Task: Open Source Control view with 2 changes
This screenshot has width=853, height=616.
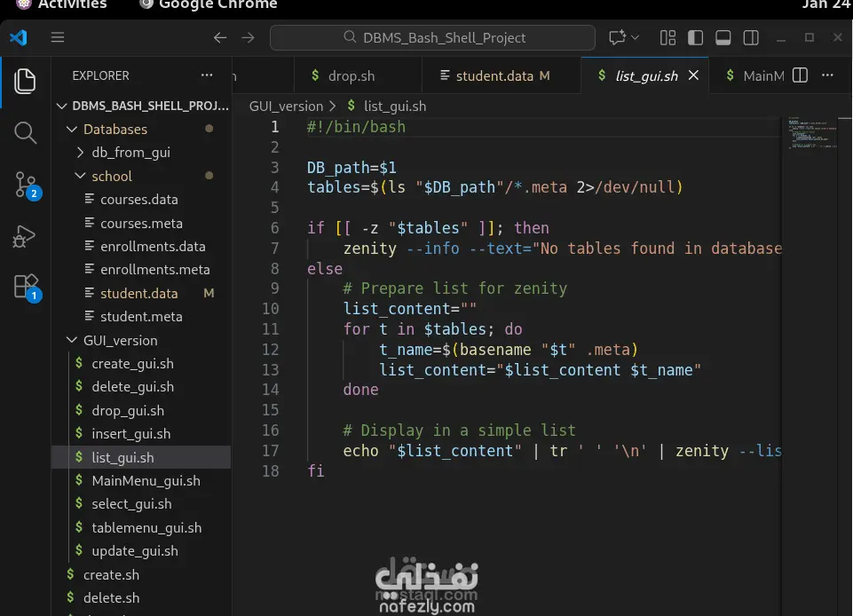Action: tap(26, 185)
